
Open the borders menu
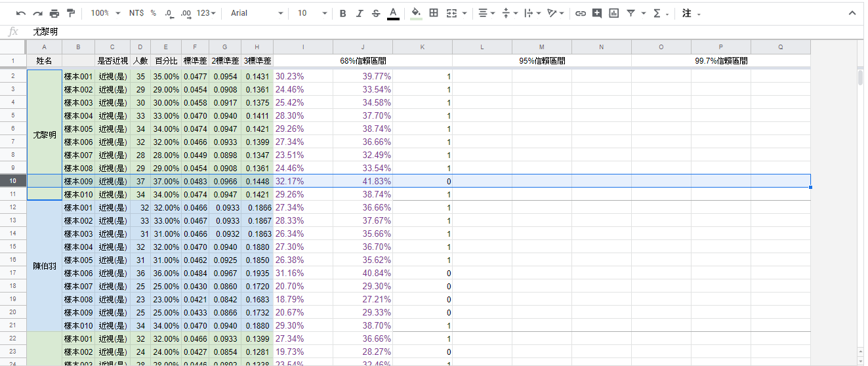[x=434, y=13]
